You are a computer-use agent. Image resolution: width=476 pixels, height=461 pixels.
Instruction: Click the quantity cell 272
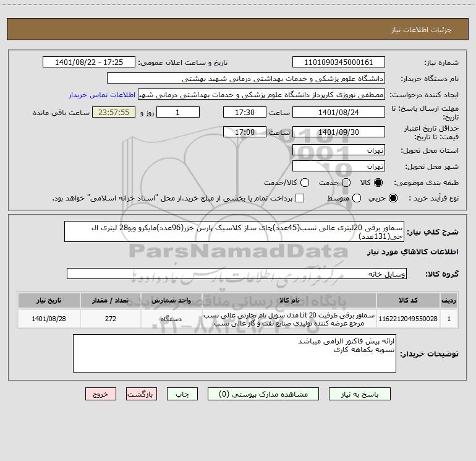point(111,319)
